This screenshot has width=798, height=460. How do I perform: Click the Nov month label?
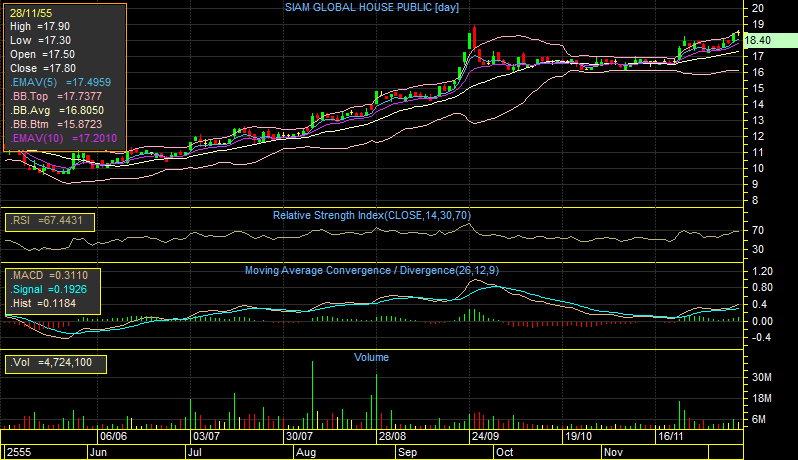click(x=613, y=452)
